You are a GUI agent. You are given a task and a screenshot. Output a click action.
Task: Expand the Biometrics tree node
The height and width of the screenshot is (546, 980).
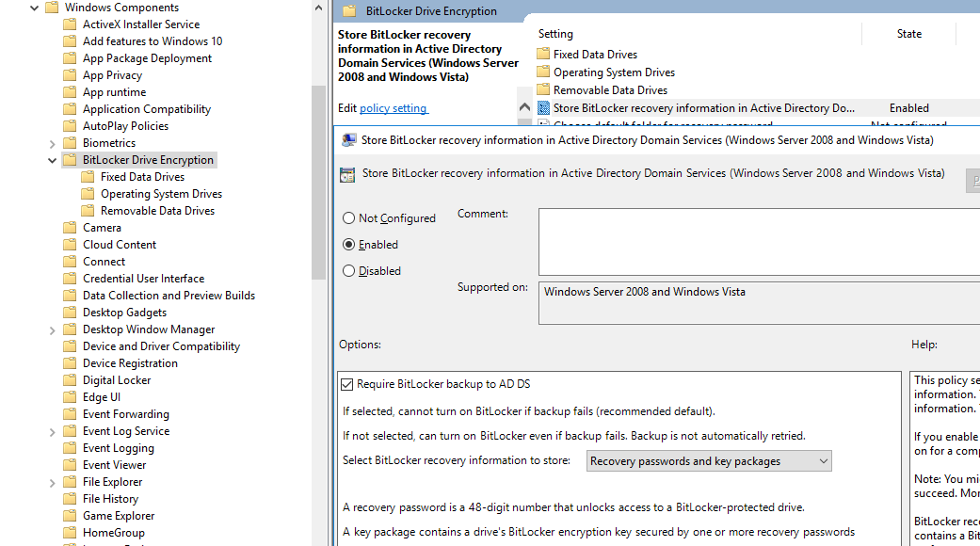coord(53,144)
